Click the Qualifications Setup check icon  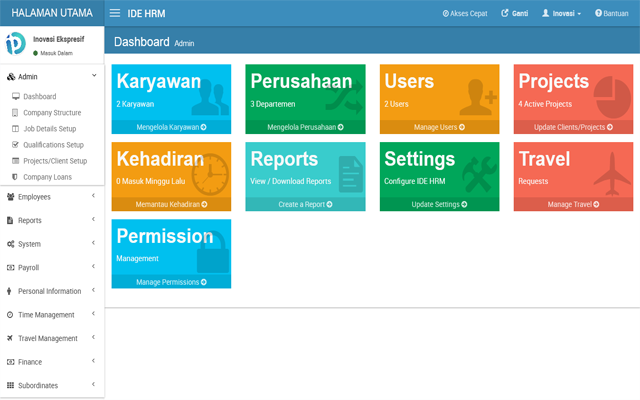click(x=16, y=144)
